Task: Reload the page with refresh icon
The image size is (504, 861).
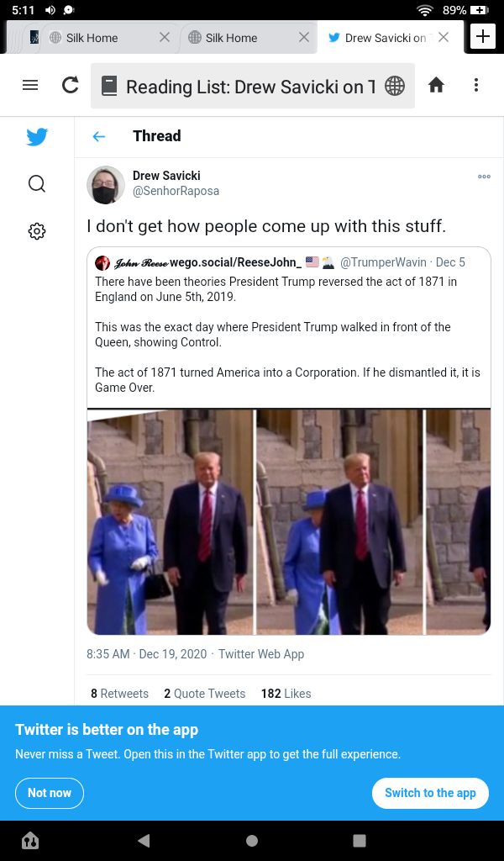Action: [x=71, y=85]
